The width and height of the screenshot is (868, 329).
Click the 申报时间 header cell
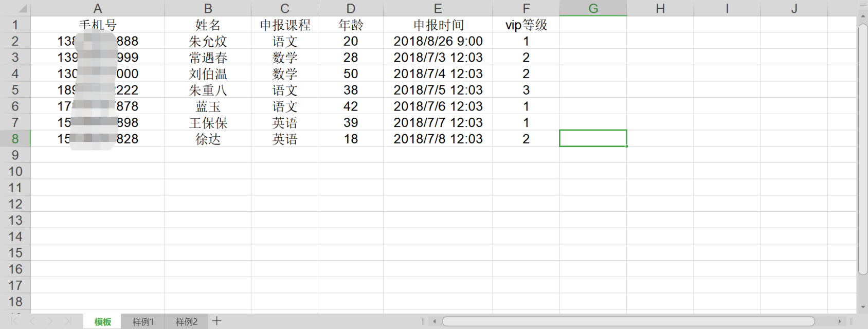point(438,25)
